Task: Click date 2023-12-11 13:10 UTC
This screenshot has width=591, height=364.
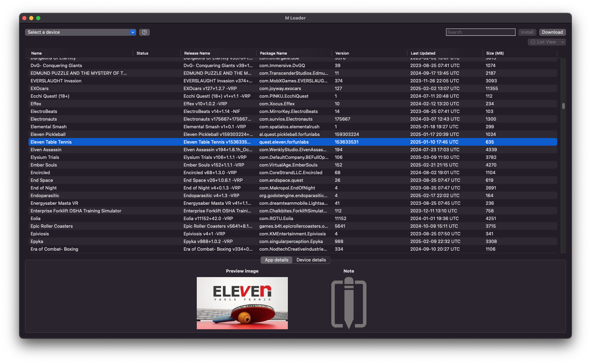Action: (x=434, y=211)
